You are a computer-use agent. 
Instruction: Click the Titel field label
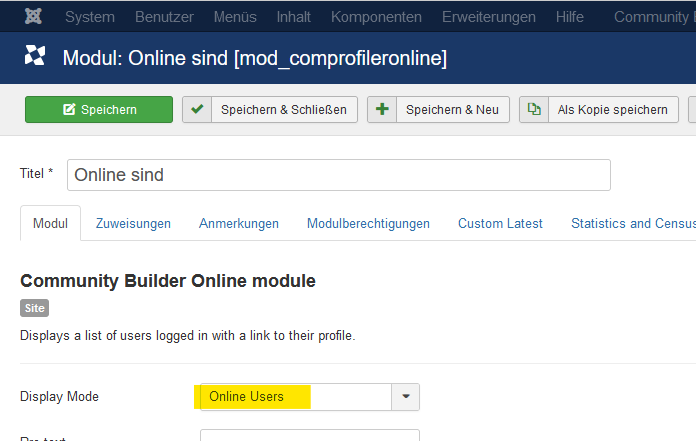pyautogui.click(x=36, y=173)
